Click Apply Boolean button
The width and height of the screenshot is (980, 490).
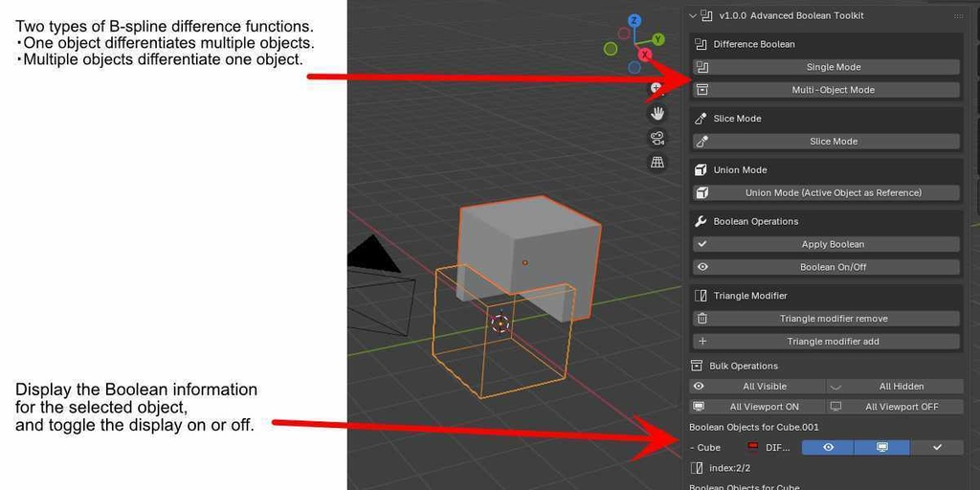click(826, 244)
